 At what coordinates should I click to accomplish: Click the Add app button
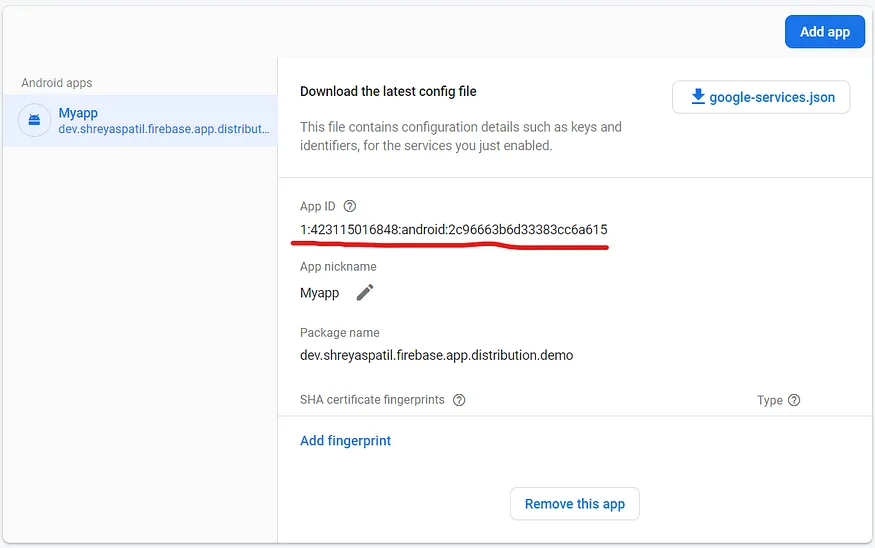click(x=824, y=32)
